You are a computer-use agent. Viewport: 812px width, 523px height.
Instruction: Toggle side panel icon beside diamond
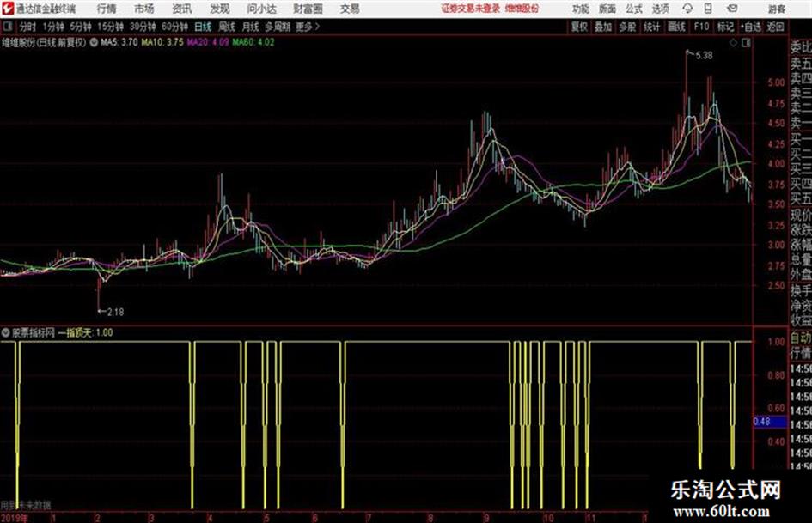tap(746, 43)
